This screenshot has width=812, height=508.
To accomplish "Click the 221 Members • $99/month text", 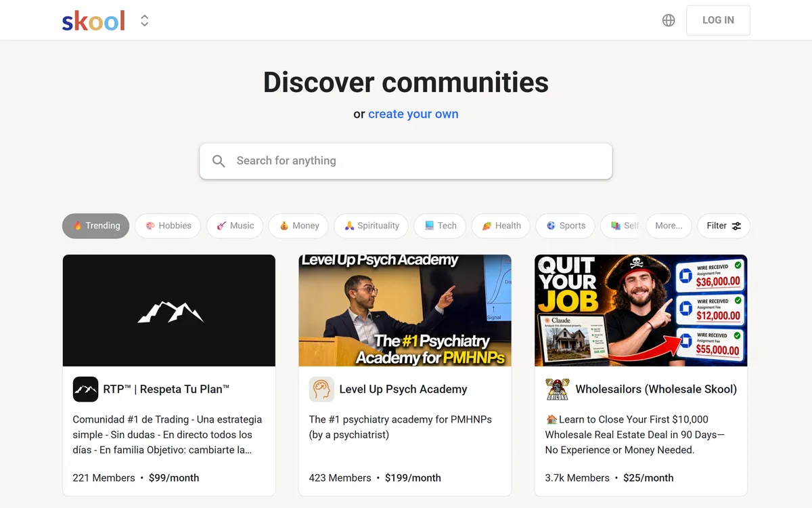I will click(136, 478).
